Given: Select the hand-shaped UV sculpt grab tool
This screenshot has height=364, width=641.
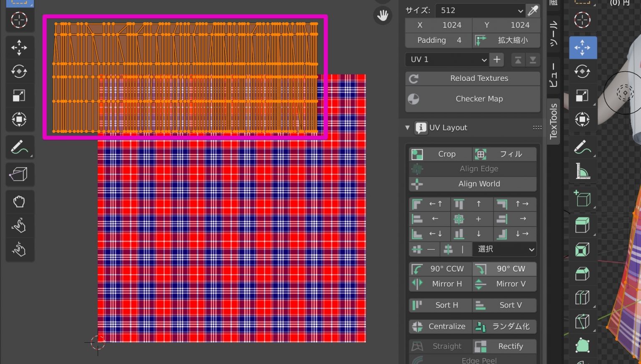Looking at the screenshot, I should pyautogui.click(x=20, y=201).
